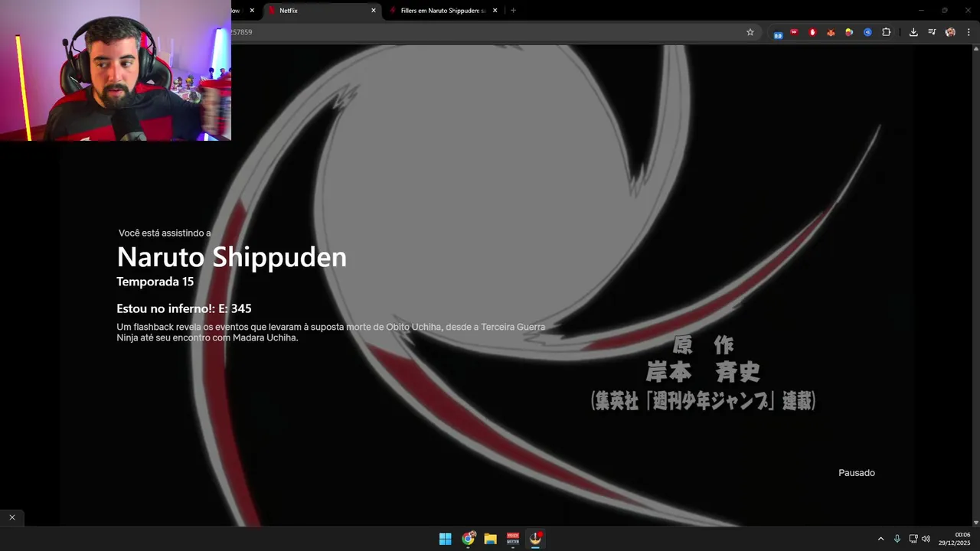Open the Windows Start menu

click(445, 539)
